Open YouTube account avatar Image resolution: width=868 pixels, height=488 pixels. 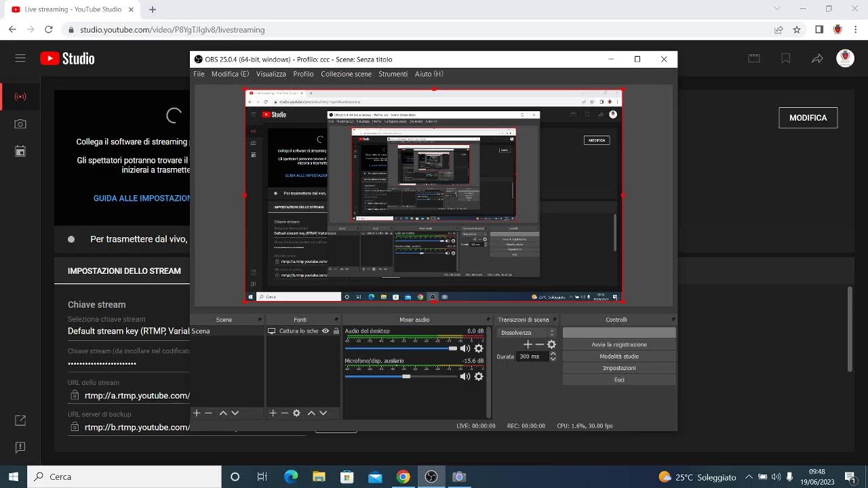tap(845, 58)
